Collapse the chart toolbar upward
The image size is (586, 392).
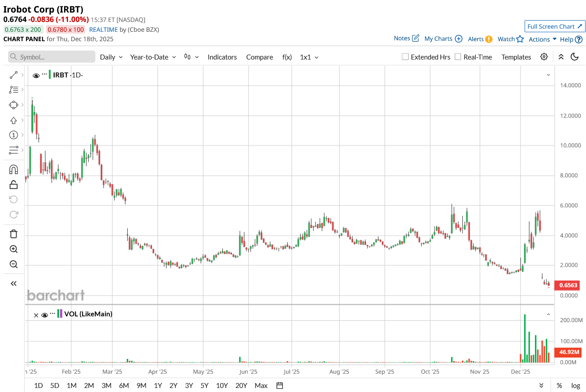tap(561, 57)
